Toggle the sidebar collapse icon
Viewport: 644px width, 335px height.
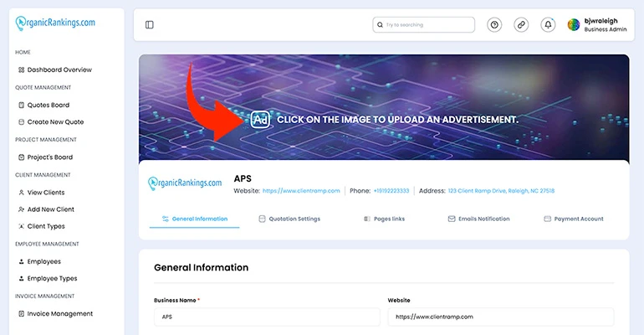point(150,25)
